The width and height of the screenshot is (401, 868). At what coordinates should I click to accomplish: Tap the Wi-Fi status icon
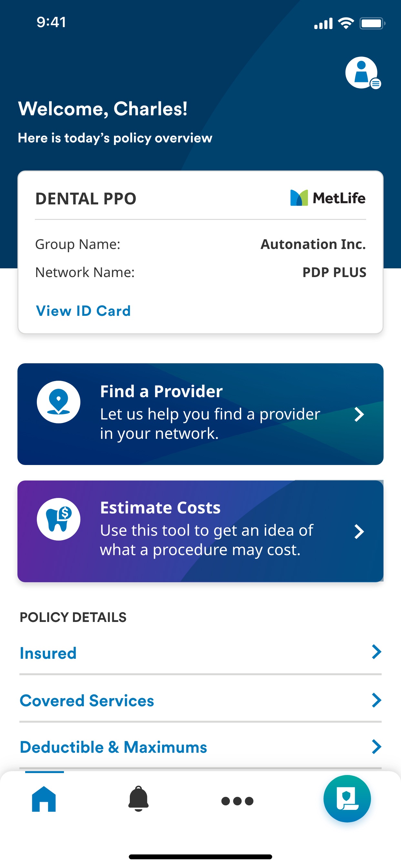pos(346,23)
